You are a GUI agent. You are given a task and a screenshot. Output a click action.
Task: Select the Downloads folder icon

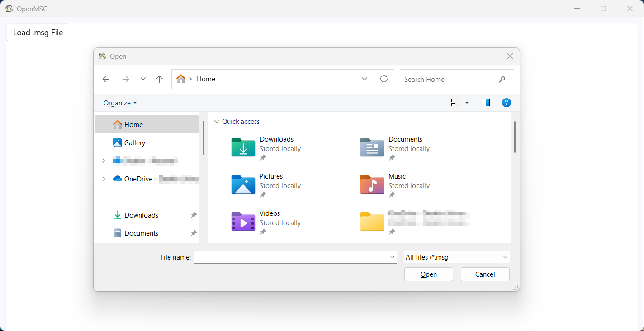(x=243, y=147)
